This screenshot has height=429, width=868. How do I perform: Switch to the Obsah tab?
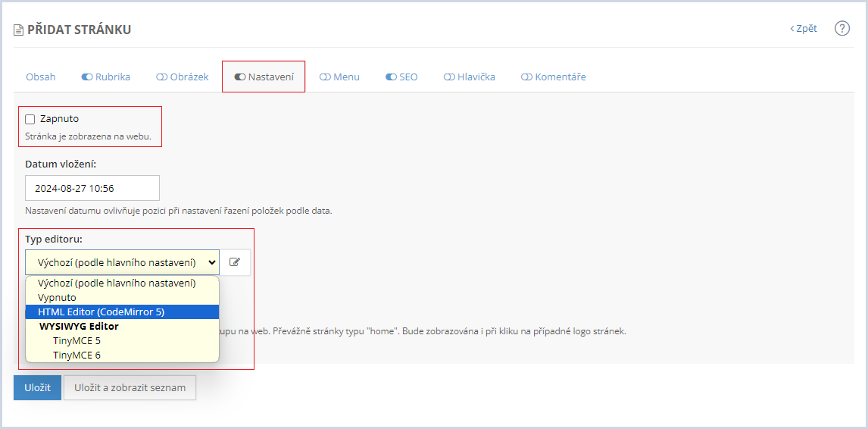41,77
